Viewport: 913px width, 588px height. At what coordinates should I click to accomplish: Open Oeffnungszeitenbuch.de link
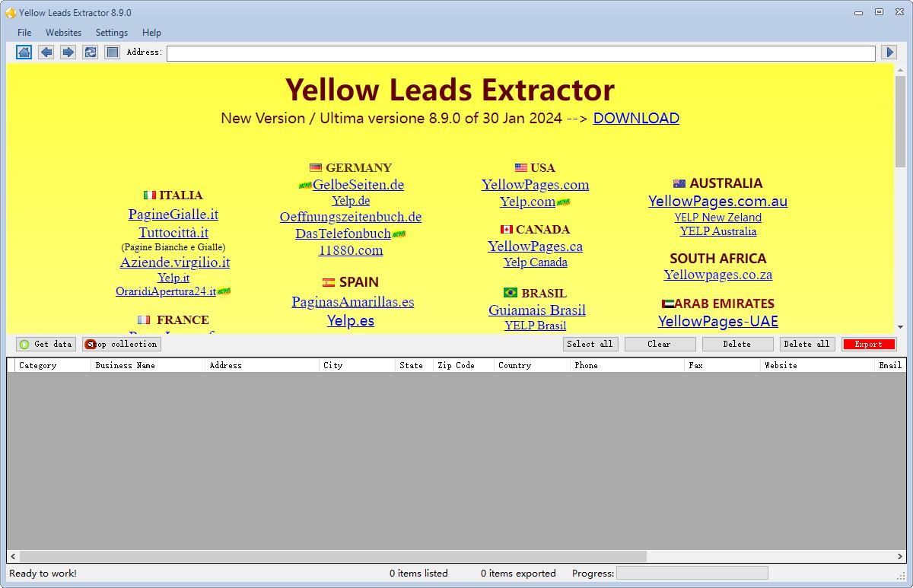tap(351, 217)
